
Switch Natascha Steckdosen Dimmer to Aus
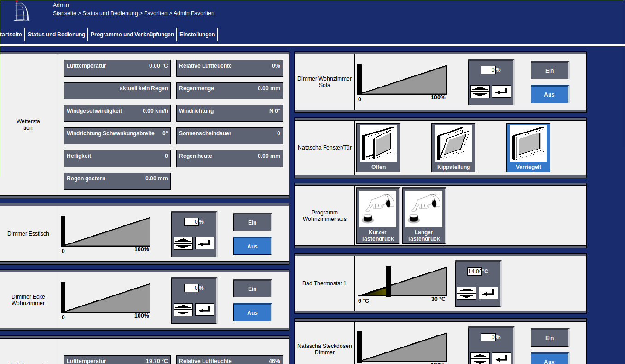(550, 358)
